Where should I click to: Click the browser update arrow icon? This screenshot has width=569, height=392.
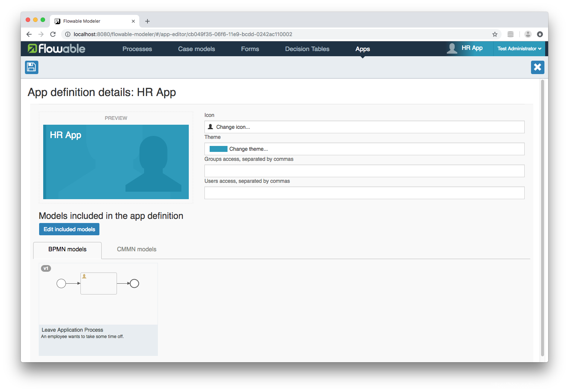coord(540,34)
